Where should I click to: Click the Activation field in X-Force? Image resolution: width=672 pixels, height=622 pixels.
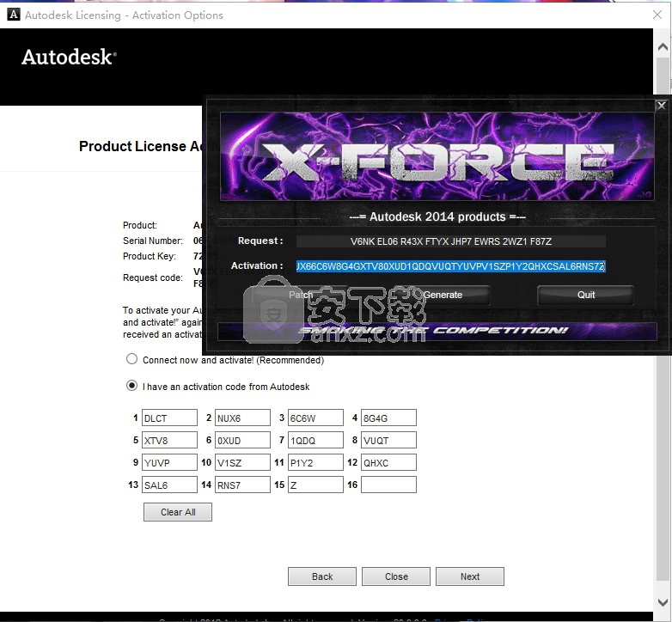pyautogui.click(x=451, y=266)
